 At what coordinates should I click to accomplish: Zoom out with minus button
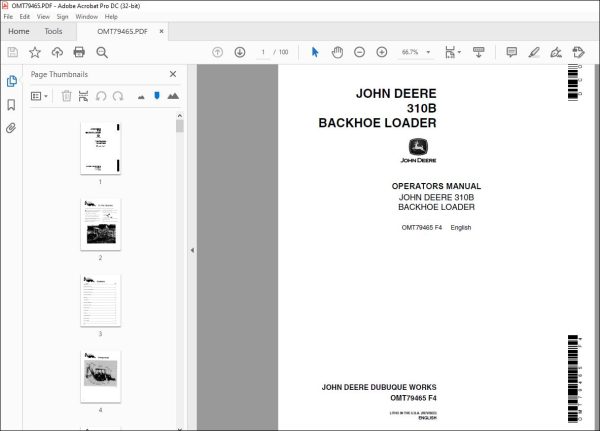tap(359, 52)
